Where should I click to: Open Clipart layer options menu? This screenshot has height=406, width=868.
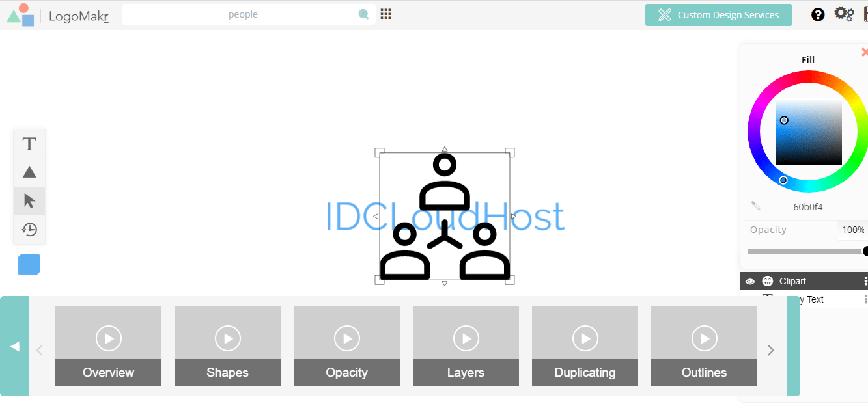click(x=865, y=282)
